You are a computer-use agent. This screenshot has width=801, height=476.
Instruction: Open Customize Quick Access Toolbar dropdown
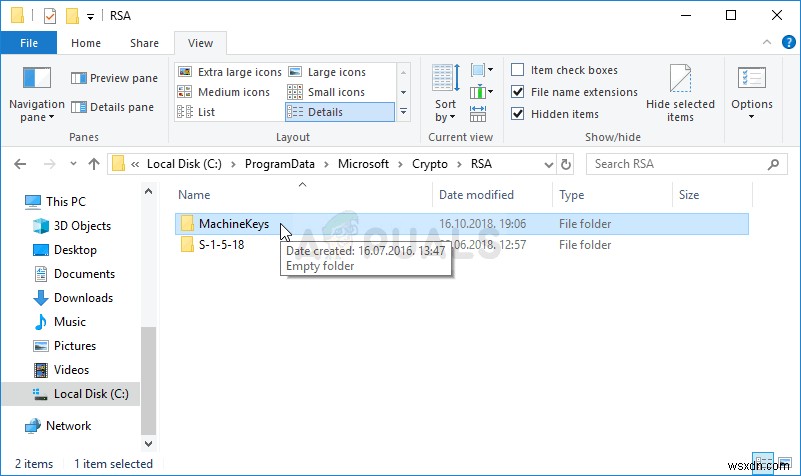tap(90, 17)
